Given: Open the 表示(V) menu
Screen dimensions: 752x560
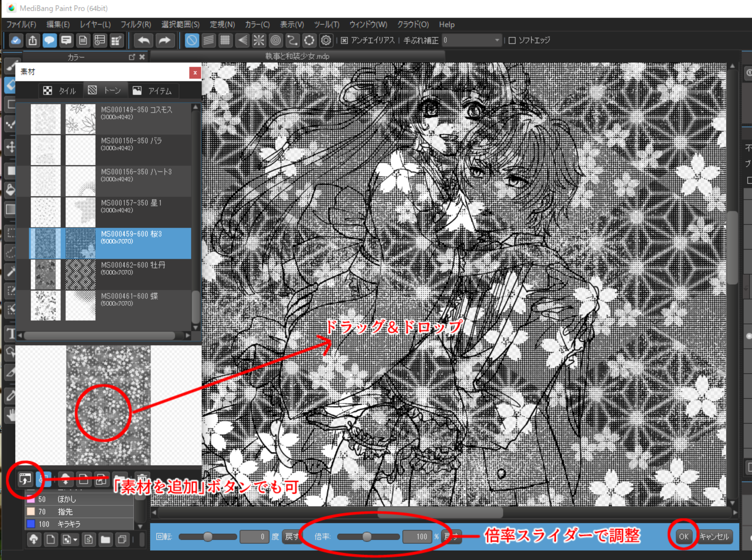Looking at the screenshot, I should coord(292,24).
